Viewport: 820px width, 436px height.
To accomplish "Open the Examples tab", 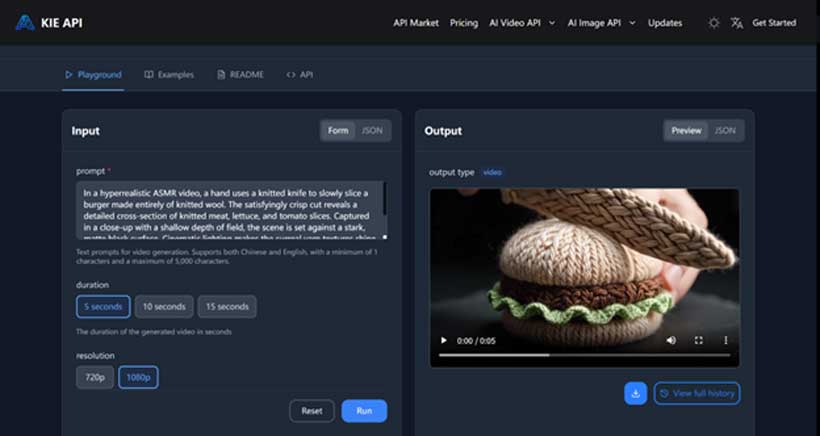I will [x=169, y=74].
